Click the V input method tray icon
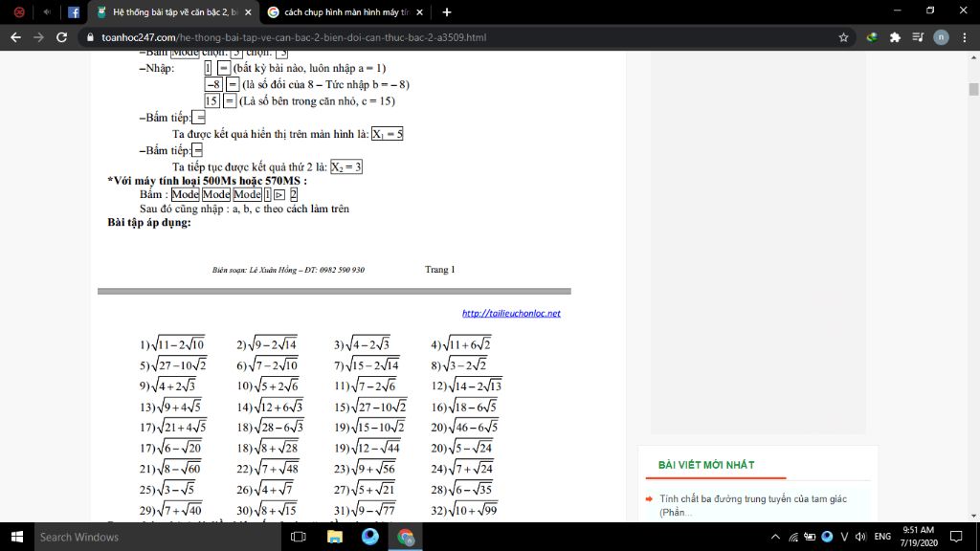The width and height of the screenshot is (980, 551). click(x=844, y=537)
